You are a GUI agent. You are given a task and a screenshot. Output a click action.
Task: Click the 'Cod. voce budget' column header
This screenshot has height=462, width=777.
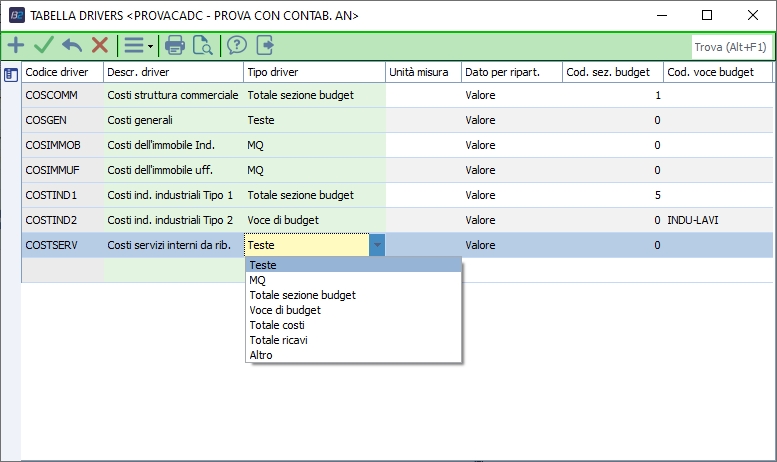coord(716,72)
